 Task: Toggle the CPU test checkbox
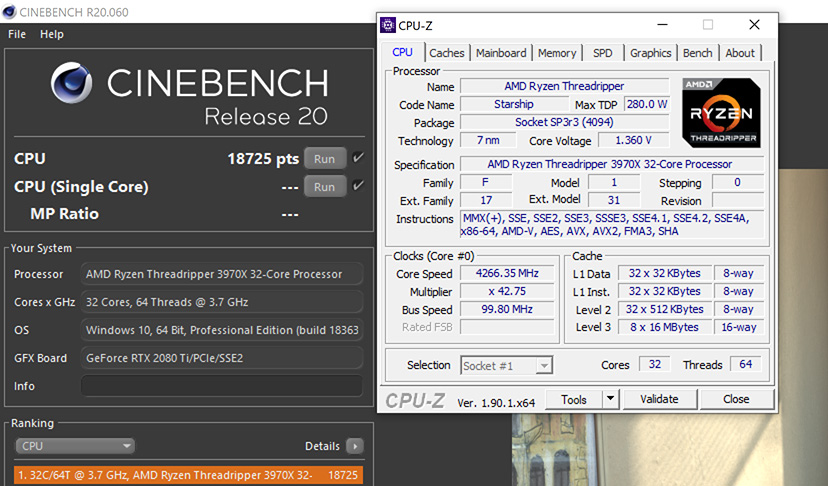coord(358,157)
